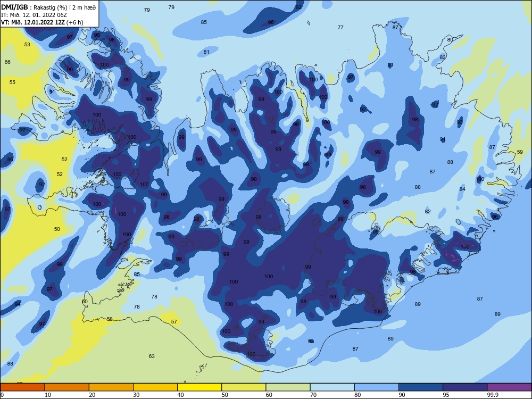This screenshot has width=532, height=399.
Task: Click the bright yellow 40–50 legend swatch
Action: 199,387
